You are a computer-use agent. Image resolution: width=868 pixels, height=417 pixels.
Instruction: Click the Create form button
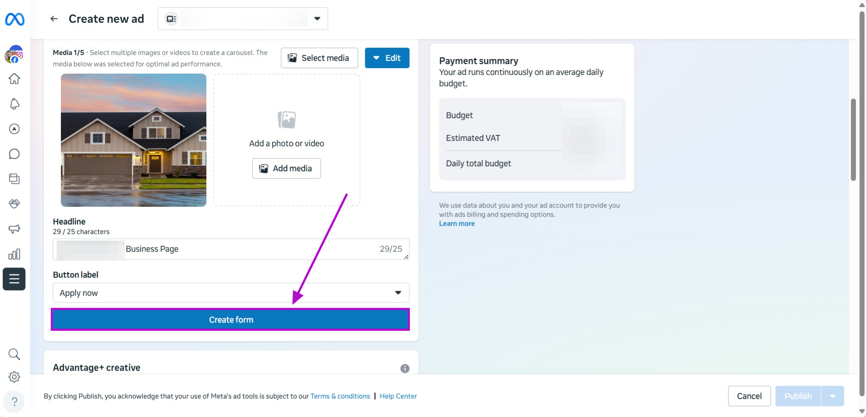tap(230, 320)
